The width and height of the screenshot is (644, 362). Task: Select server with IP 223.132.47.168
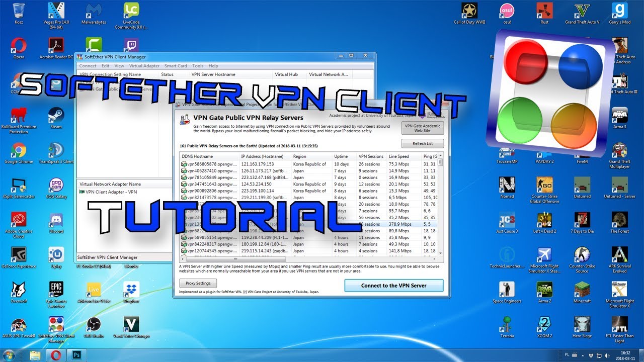pos(309,177)
